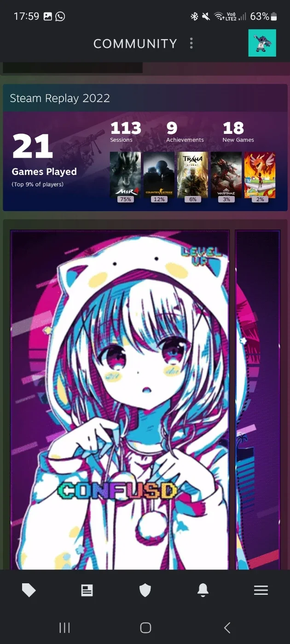This screenshot has height=644, width=290.
Task: Open the Steam Guard shield tab
Action: pos(145,590)
